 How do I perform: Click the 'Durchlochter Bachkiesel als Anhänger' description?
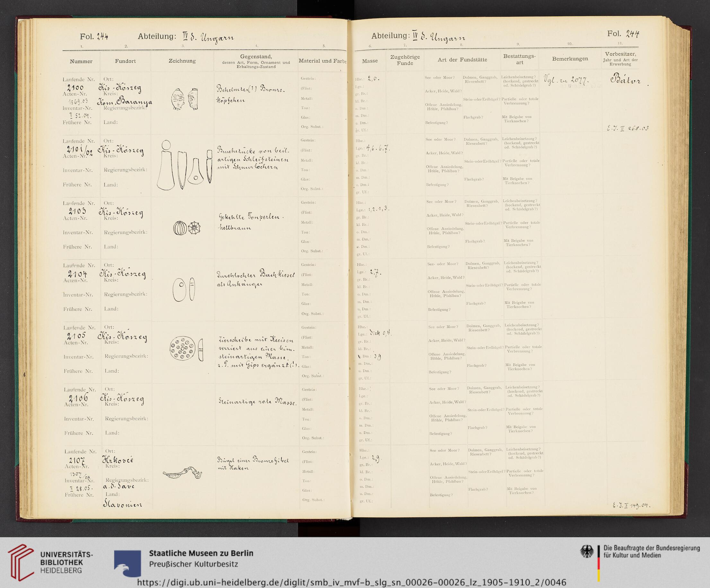click(256, 279)
